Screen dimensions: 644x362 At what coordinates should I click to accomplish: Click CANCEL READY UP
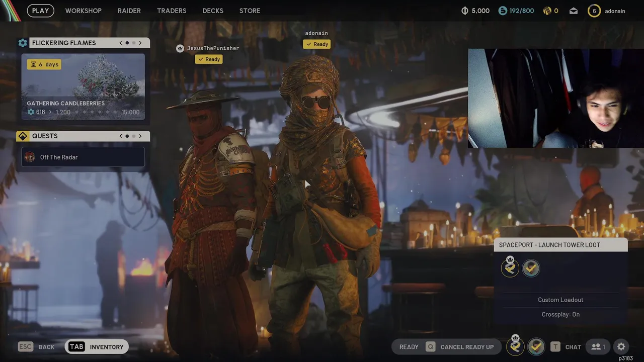pyautogui.click(x=467, y=347)
